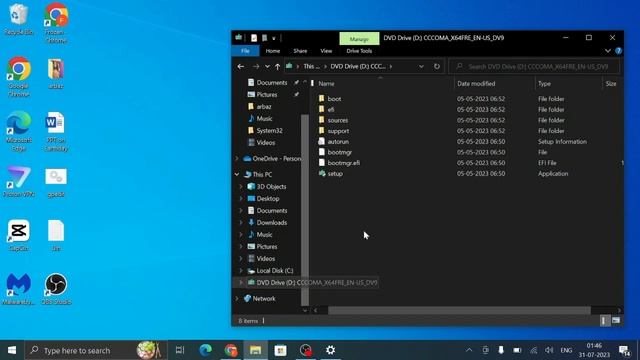Open the Microsoft Edge desktop shortcut
640x360 pixels.
tap(18, 131)
